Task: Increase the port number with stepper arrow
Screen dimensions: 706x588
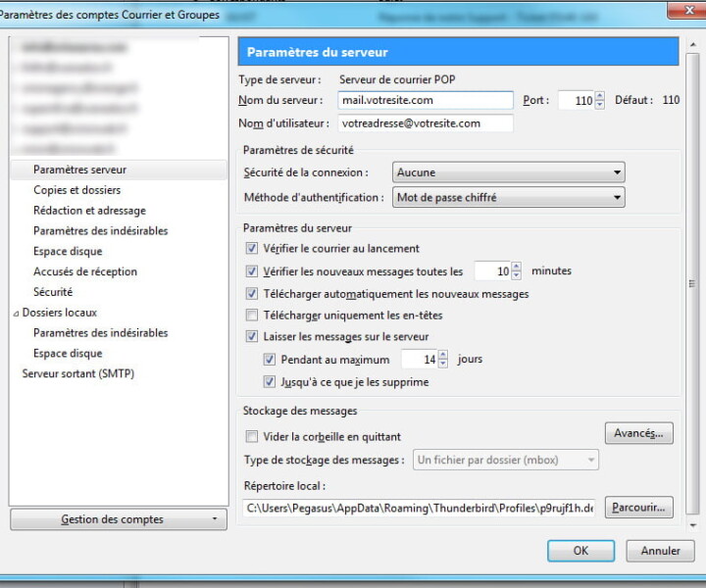Action: 600,96
